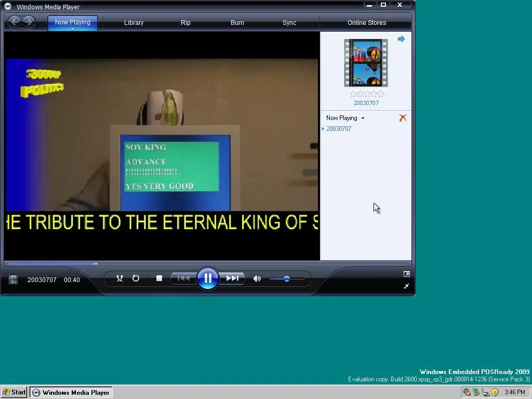The height and width of the screenshot is (399, 532).
Task: Click the blue arrow to hide list pane
Action: click(402, 39)
